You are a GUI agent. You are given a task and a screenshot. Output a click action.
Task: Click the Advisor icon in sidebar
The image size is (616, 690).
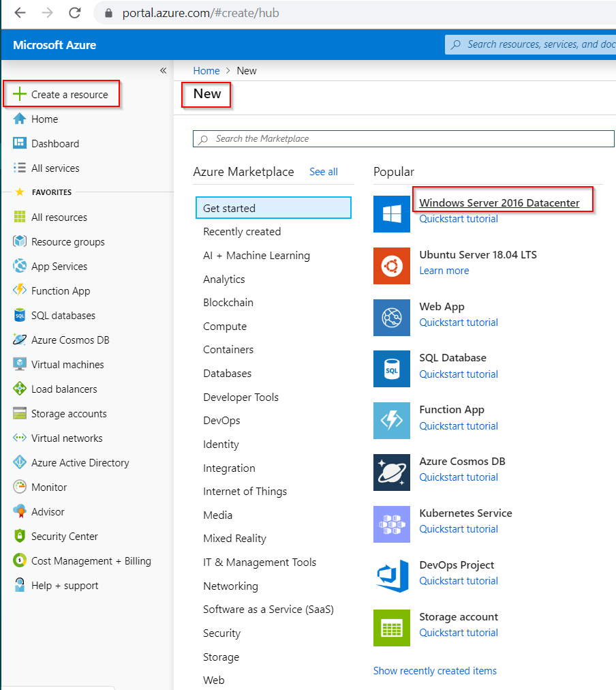[x=19, y=511]
